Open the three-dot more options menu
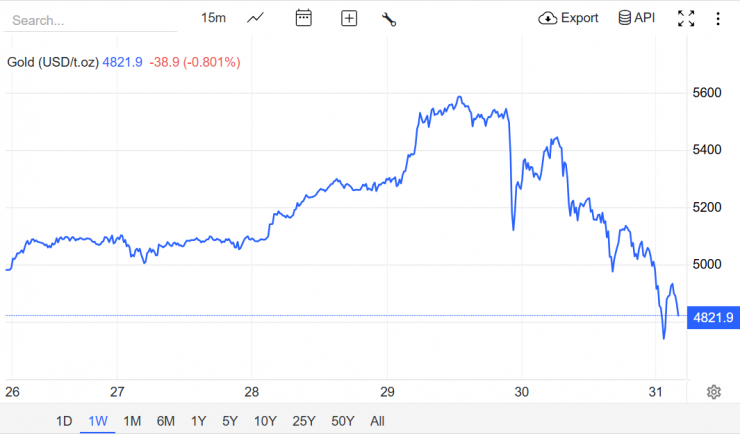Viewport: 740px width, 434px height. click(718, 18)
